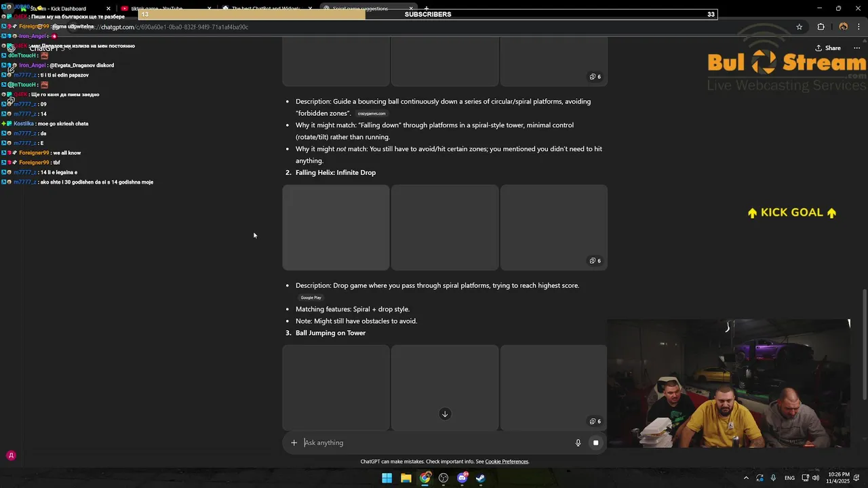
Task: Bookmark this page with the star icon
Action: (x=800, y=27)
